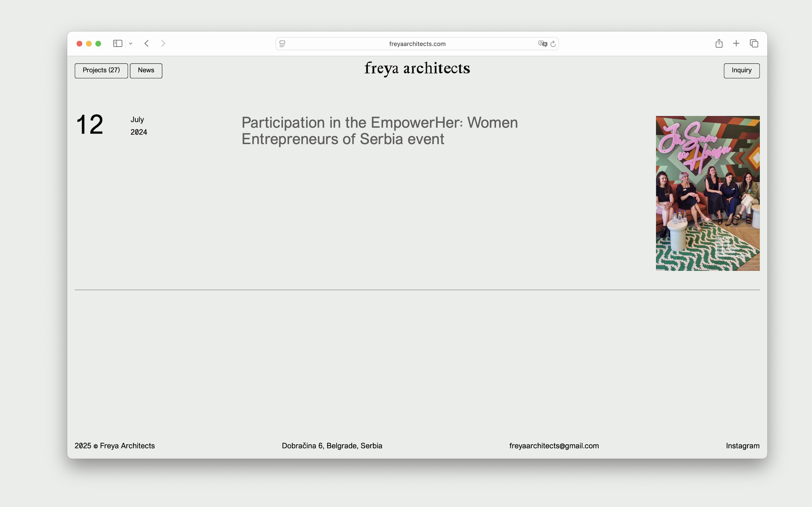Open the EmpowerHer event photo thumbnail
The height and width of the screenshot is (507, 812).
coord(707,193)
